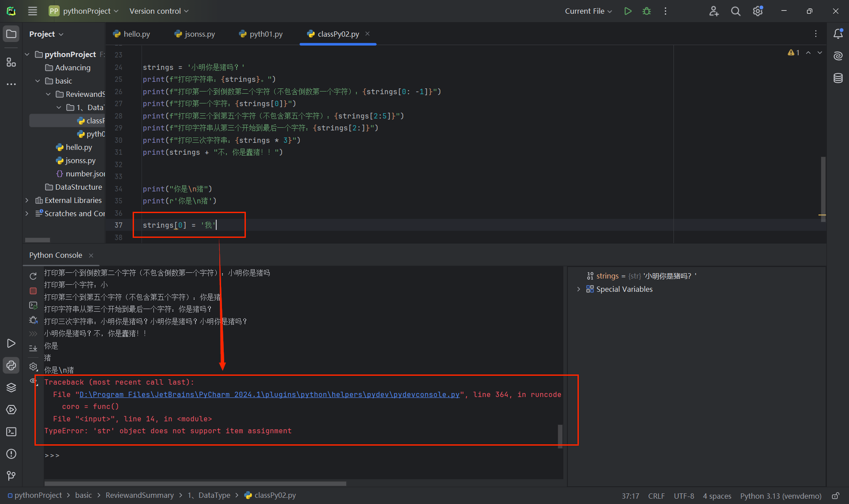Click the Database tool icon on right sidebar
The image size is (849, 504).
click(x=838, y=78)
